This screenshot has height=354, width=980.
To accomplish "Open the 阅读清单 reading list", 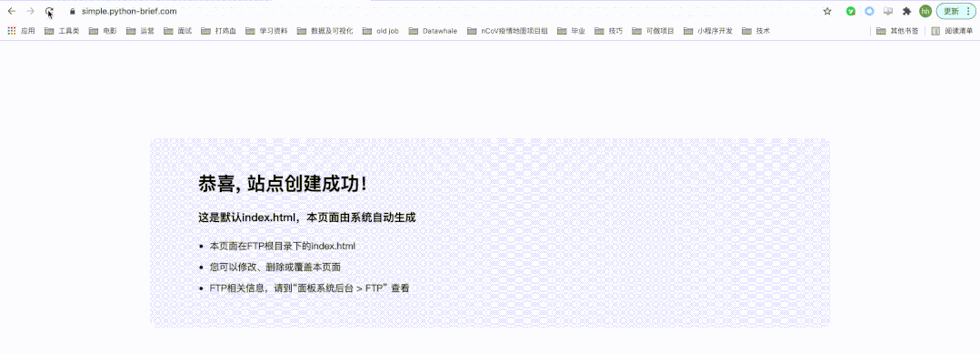I will (951, 31).
